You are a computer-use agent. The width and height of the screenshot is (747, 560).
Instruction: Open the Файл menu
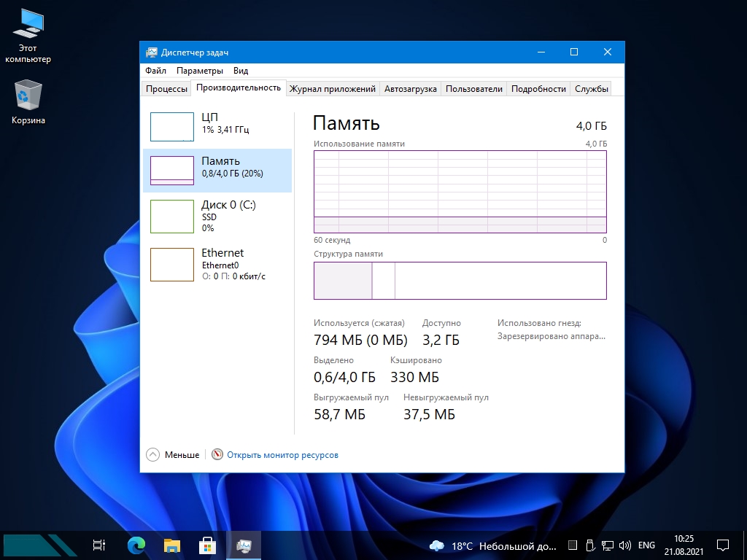[156, 71]
